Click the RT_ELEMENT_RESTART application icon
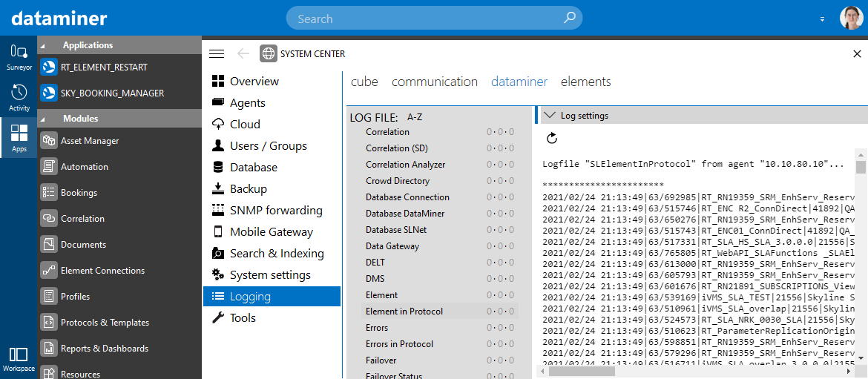The width and height of the screenshot is (868, 379). pos(49,67)
